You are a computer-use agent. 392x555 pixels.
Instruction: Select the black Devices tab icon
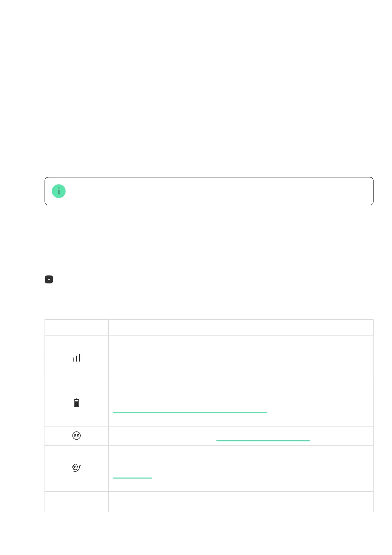pyautogui.click(x=49, y=279)
